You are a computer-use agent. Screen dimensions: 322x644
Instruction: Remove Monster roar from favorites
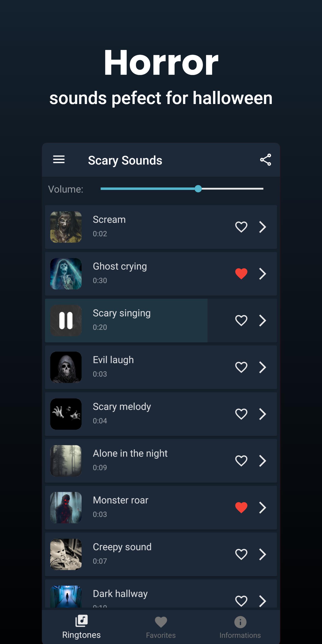[241, 508]
